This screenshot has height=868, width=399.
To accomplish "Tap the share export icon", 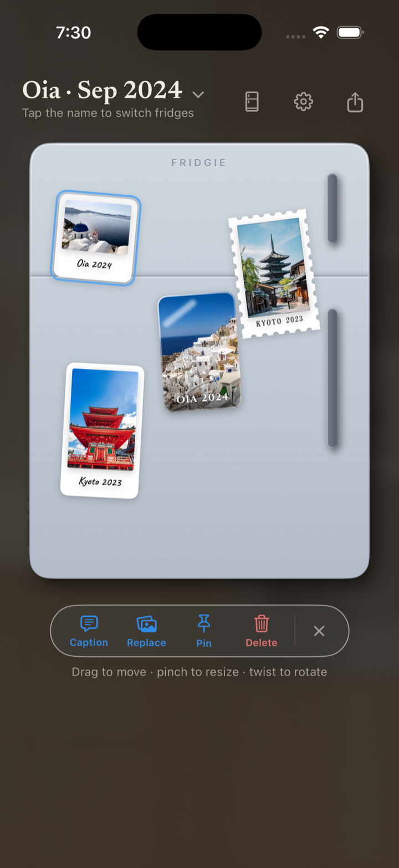I will 355,102.
